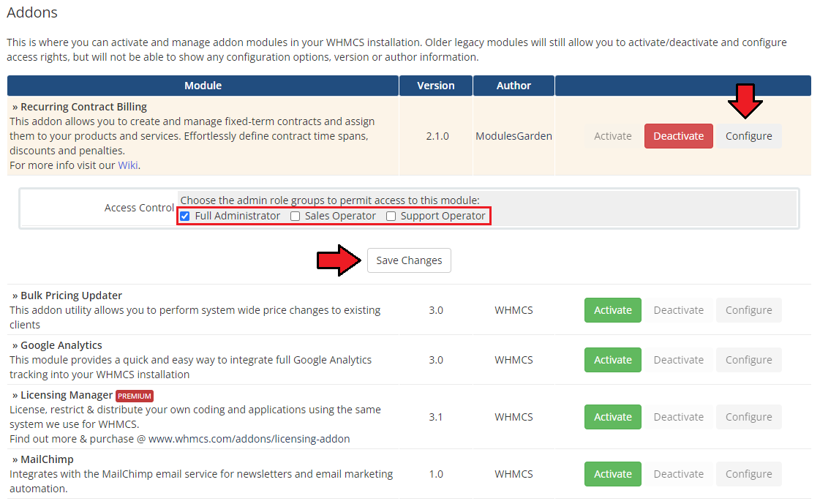Tick the Full Administrator checkbox
Image resolution: width=820 pixels, height=504 pixels.
coord(184,217)
